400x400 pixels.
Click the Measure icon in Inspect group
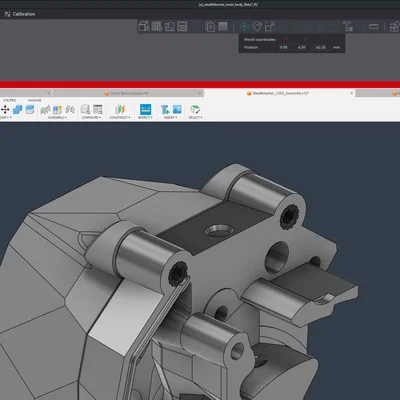(x=145, y=109)
